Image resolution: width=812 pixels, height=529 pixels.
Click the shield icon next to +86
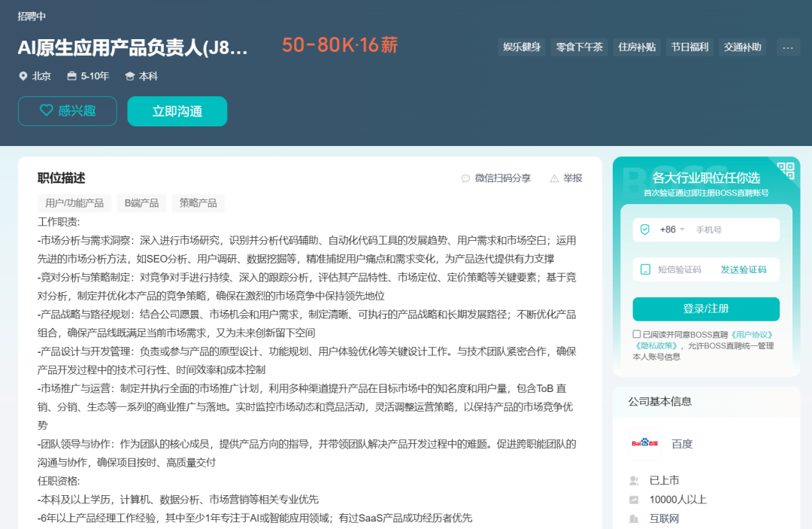(x=645, y=230)
